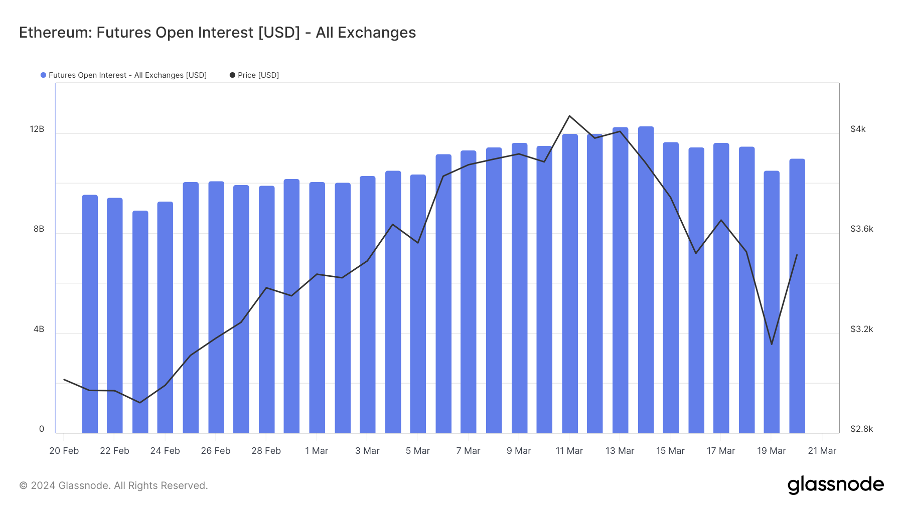Click the price line's lowest dip near 19 Mar
This screenshot has width=904, height=508.
point(771,344)
